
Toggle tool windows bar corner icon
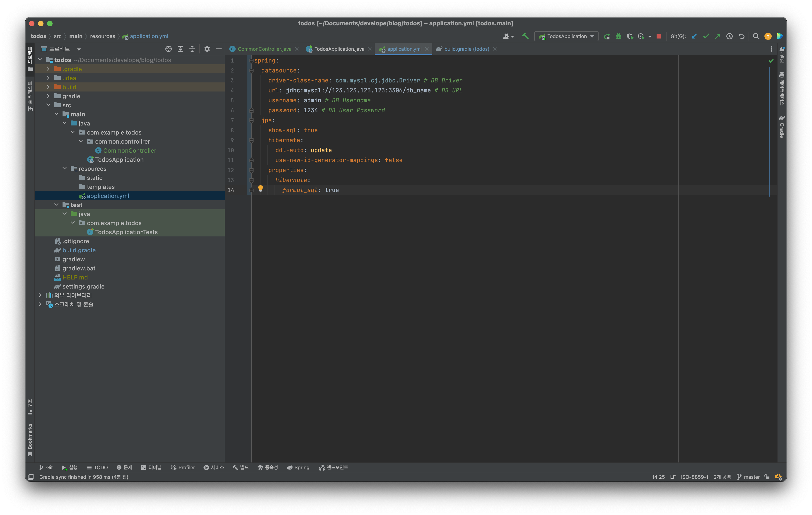31,477
